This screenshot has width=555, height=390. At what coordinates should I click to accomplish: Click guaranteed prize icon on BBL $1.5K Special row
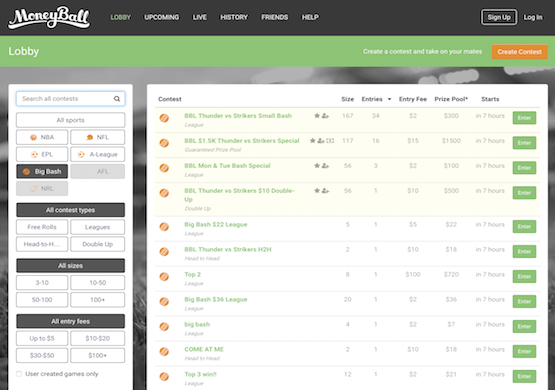(x=330, y=140)
